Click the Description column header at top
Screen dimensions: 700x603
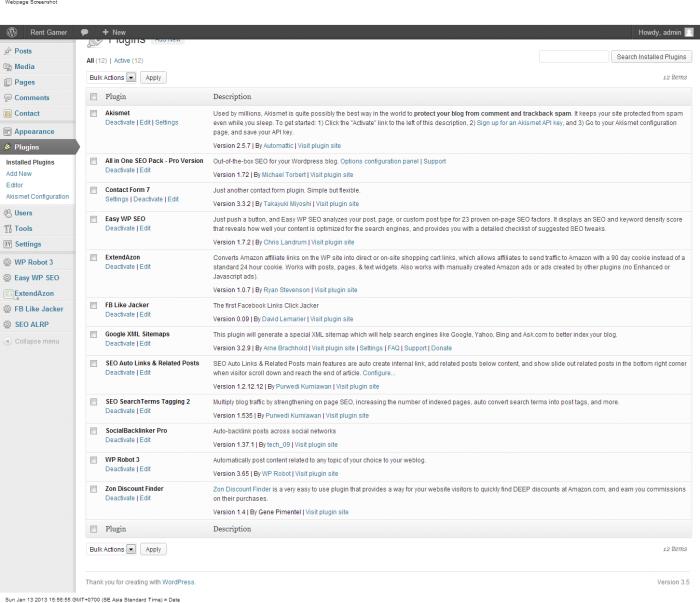coord(232,97)
